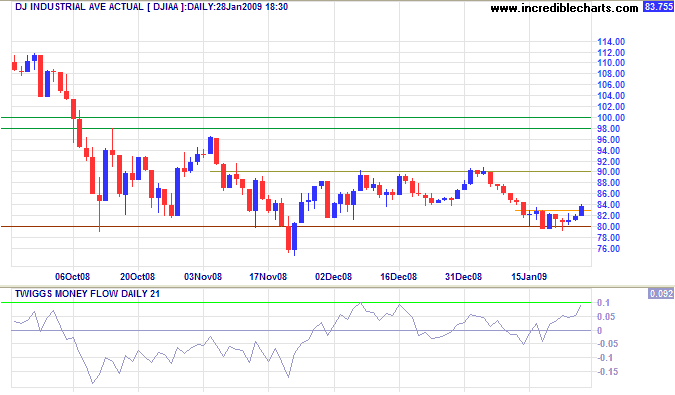Click the 17Nov08 date label
This screenshot has width=675, height=395.
coord(268,277)
